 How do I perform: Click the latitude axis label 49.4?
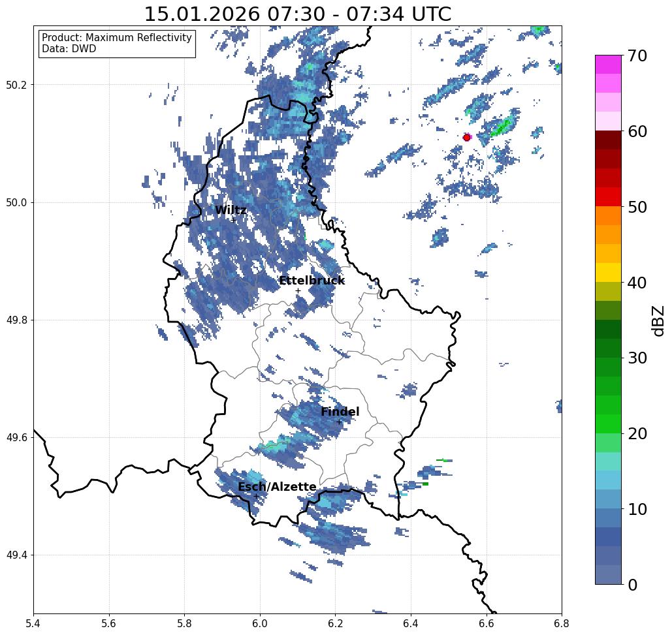pyautogui.click(x=16, y=555)
